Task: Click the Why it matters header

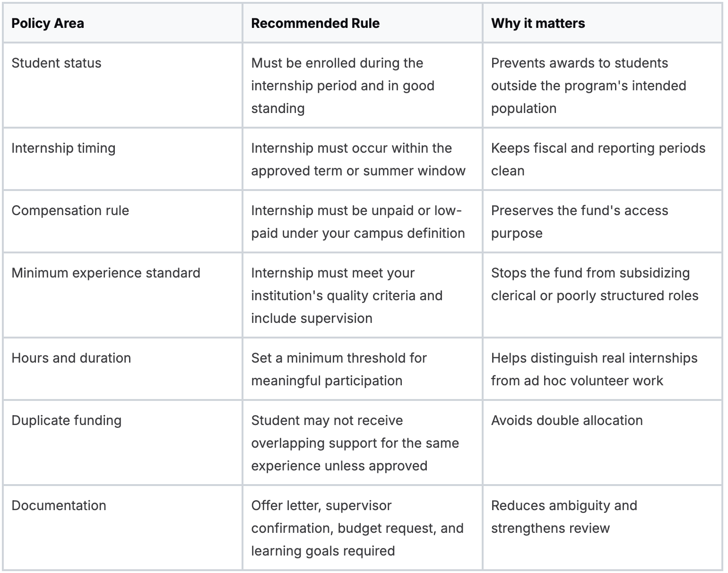Action: [x=538, y=23]
